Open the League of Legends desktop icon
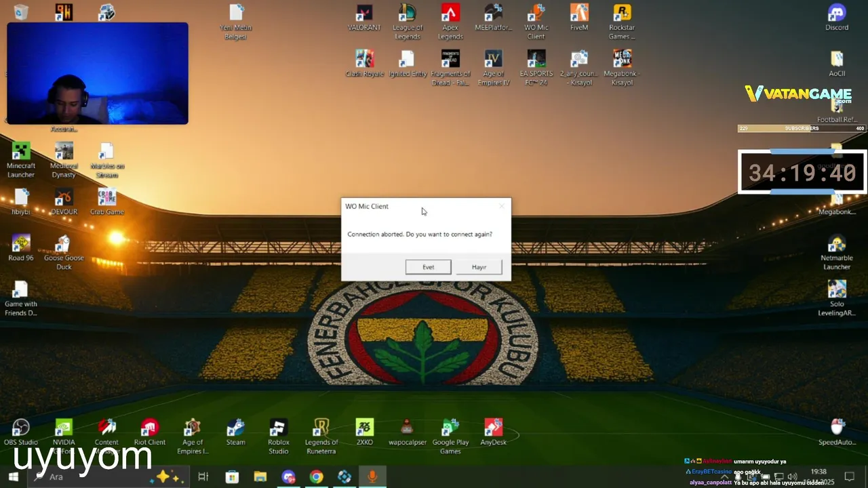868x488 pixels. coord(408,22)
